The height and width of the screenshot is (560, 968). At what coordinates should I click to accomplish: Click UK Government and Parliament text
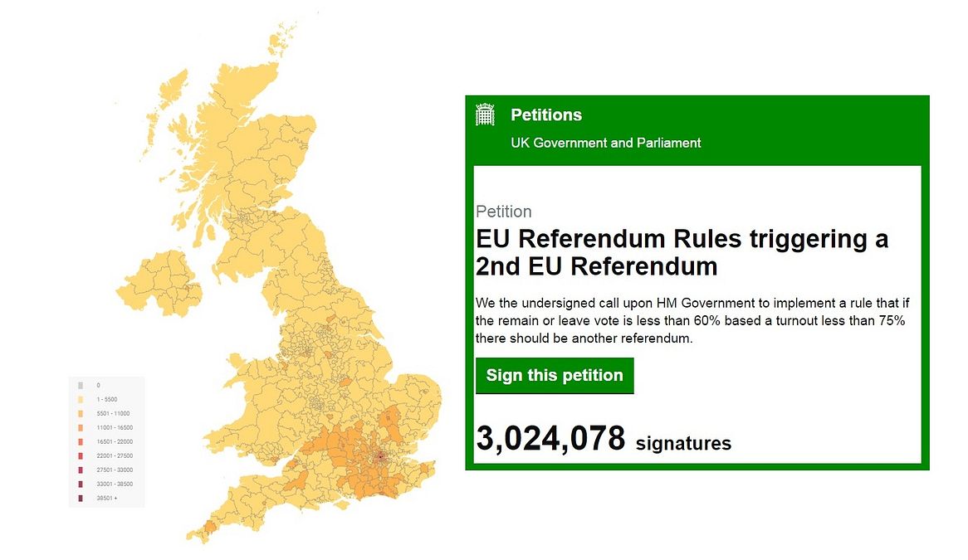pyautogui.click(x=605, y=143)
